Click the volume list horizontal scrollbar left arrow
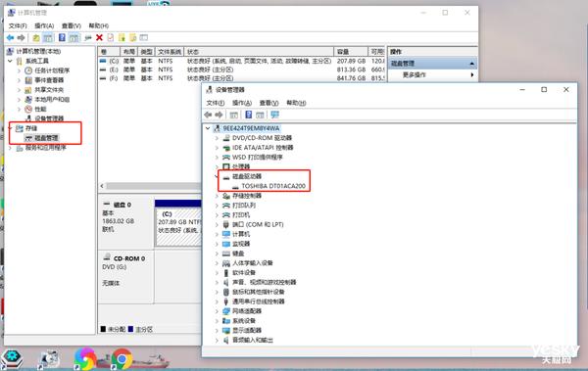 102,186
